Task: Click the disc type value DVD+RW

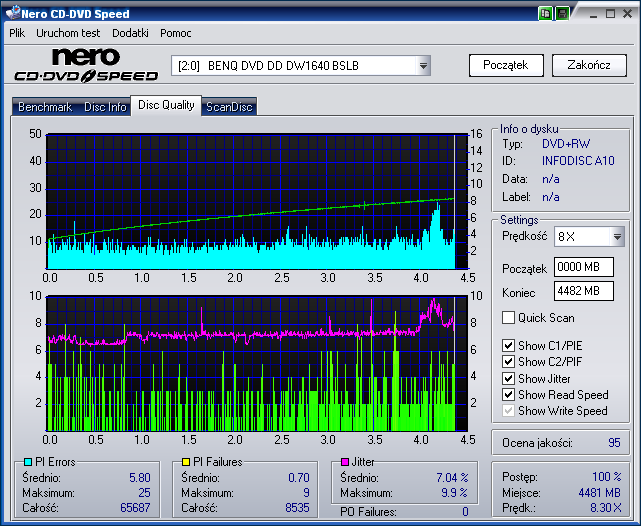Action: (566, 144)
